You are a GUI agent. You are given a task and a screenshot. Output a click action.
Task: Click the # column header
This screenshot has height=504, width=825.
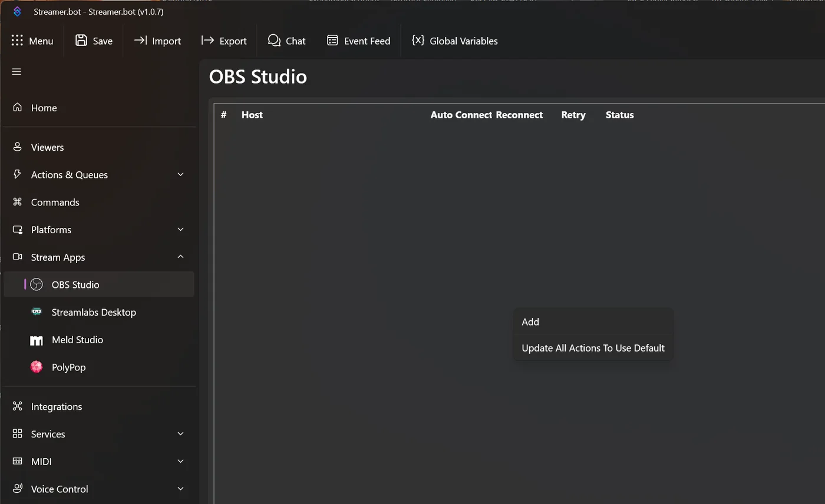(224, 115)
